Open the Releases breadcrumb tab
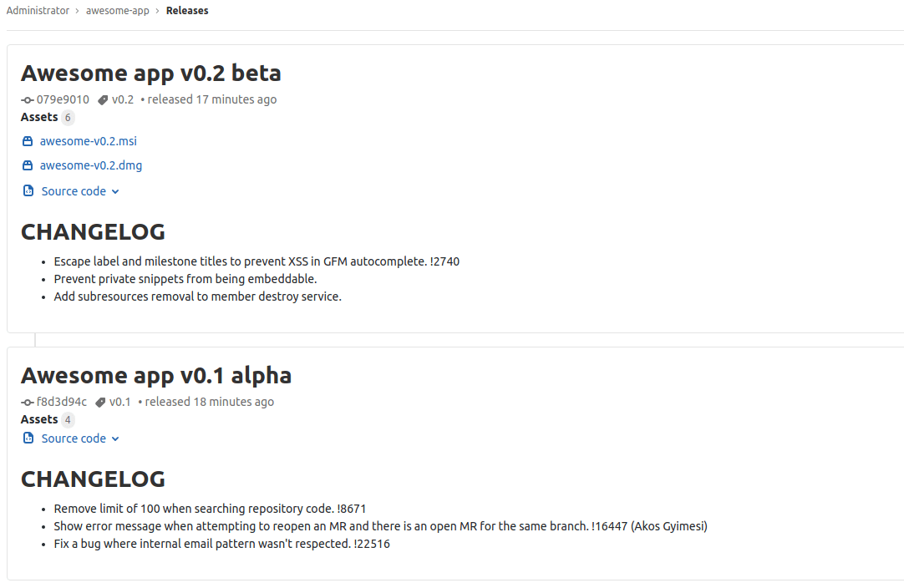The image size is (904, 588). tap(187, 10)
